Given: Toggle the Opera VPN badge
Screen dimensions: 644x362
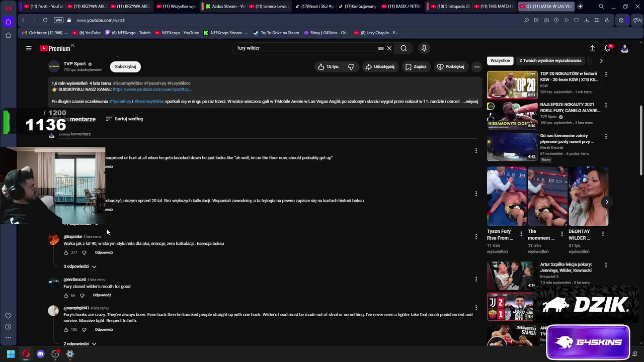Looking at the screenshot, I should 58,20.
